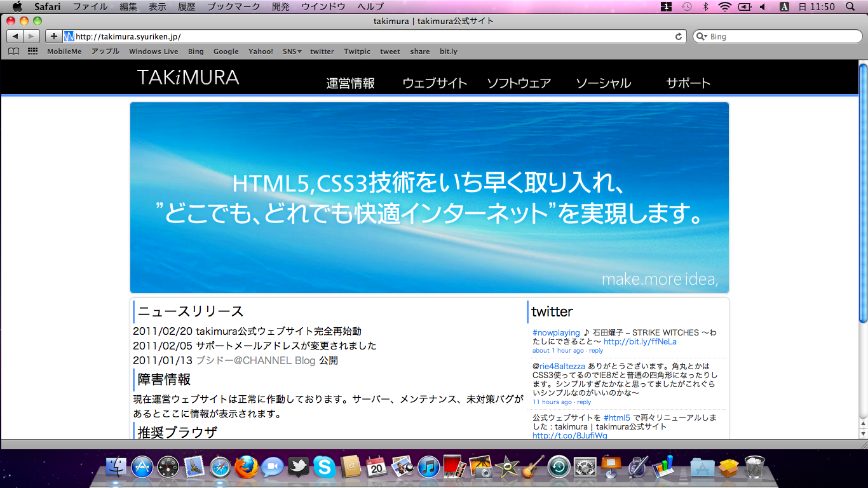Open Trash in the Dock

point(755,468)
